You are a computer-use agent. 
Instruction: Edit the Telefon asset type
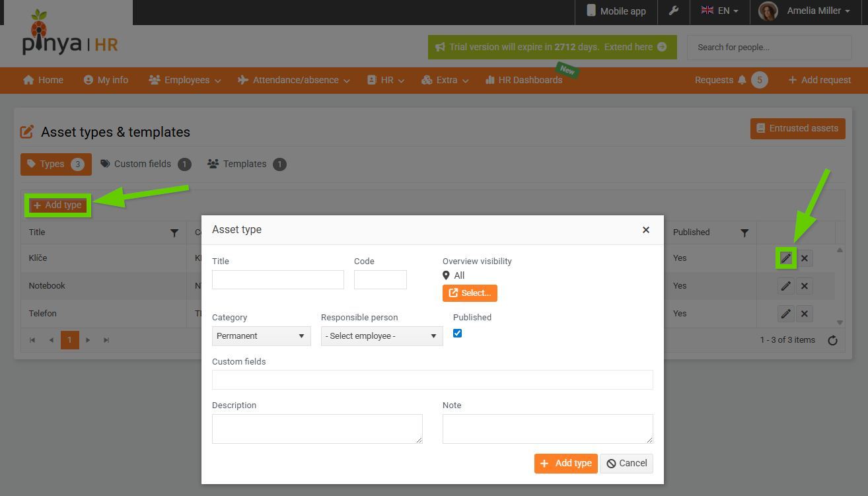pos(785,314)
